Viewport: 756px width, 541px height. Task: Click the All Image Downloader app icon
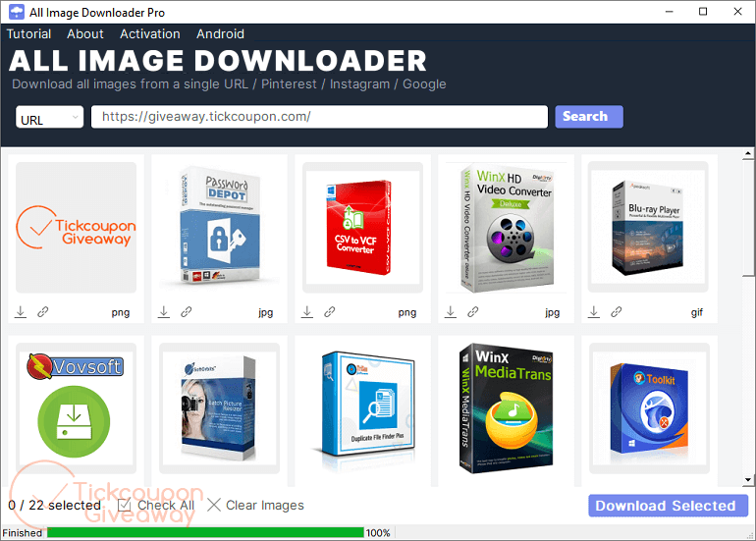click(x=17, y=12)
